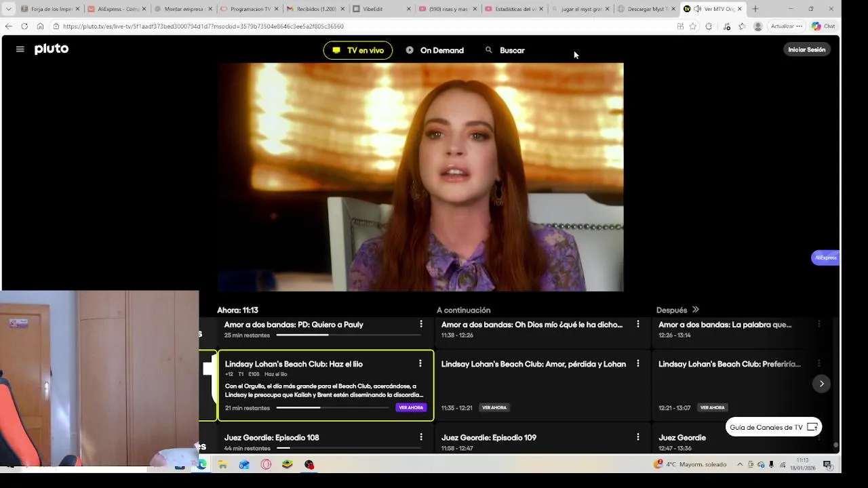Open the Copilot Chat button
Screen dimensions: 868x488
pyautogui.click(x=823, y=26)
